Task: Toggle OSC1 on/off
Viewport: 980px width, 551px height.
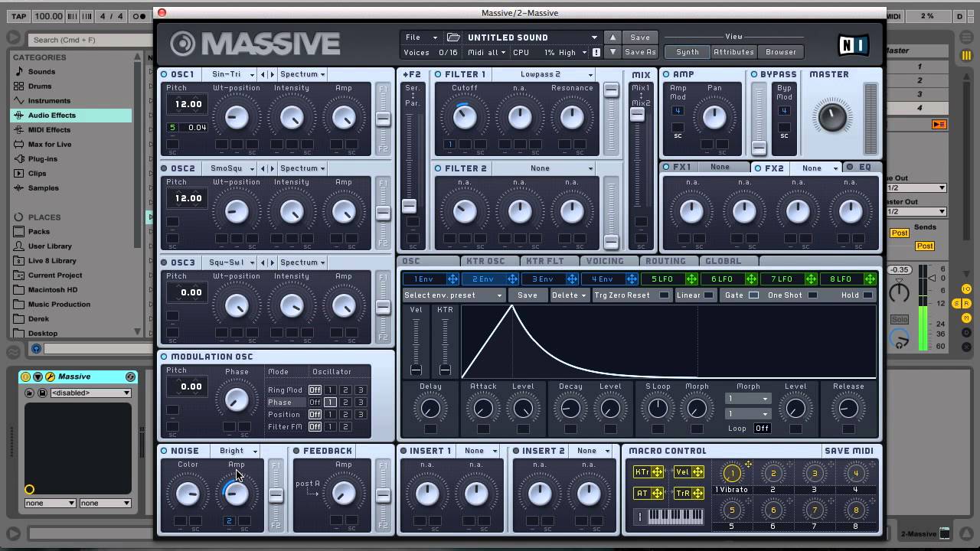Action: (165, 74)
